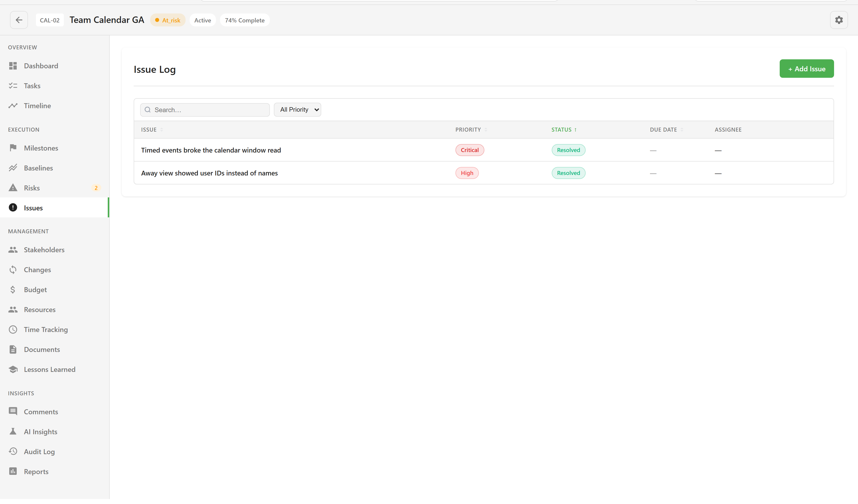Go back using the arrow button
This screenshot has height=504, width=858.
tap(19, 20)
